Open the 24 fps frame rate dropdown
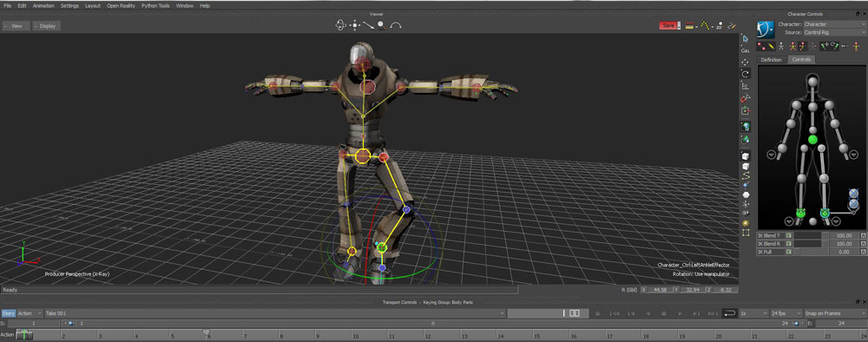Image resolution: width=868 pixels, height=342 pixels. pyautogui.click(x=786, y=313)
